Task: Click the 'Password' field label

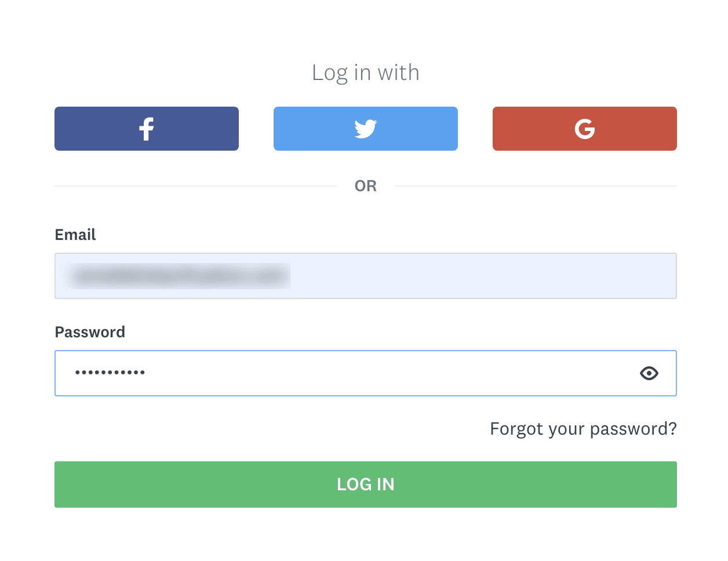Action: 90,332
